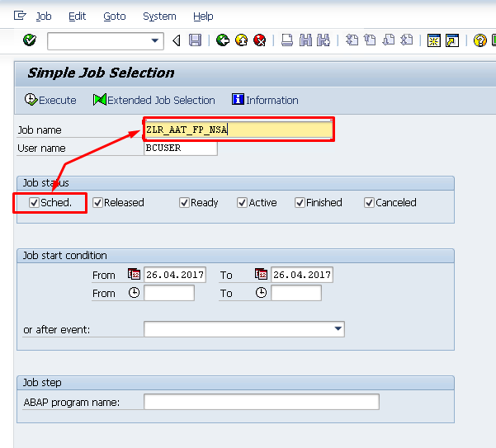Open the System menu
496x448 pixels.
pyautogui.click(x=159, y=17)
